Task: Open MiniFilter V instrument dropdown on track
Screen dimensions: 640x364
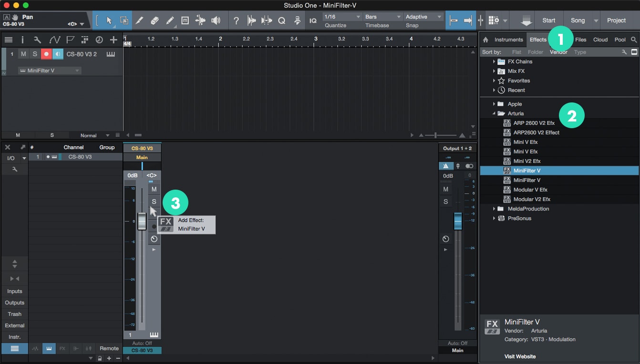Action: 50,71
